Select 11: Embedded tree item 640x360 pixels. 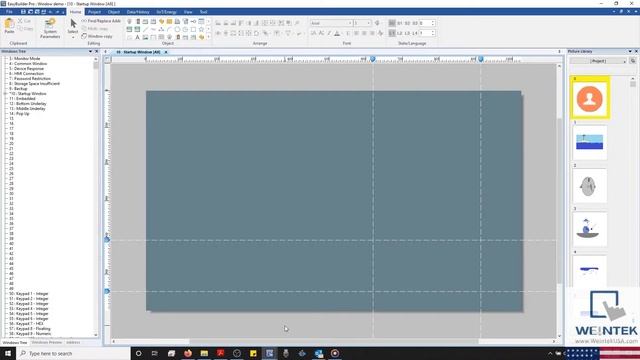(x=22, y=99)
